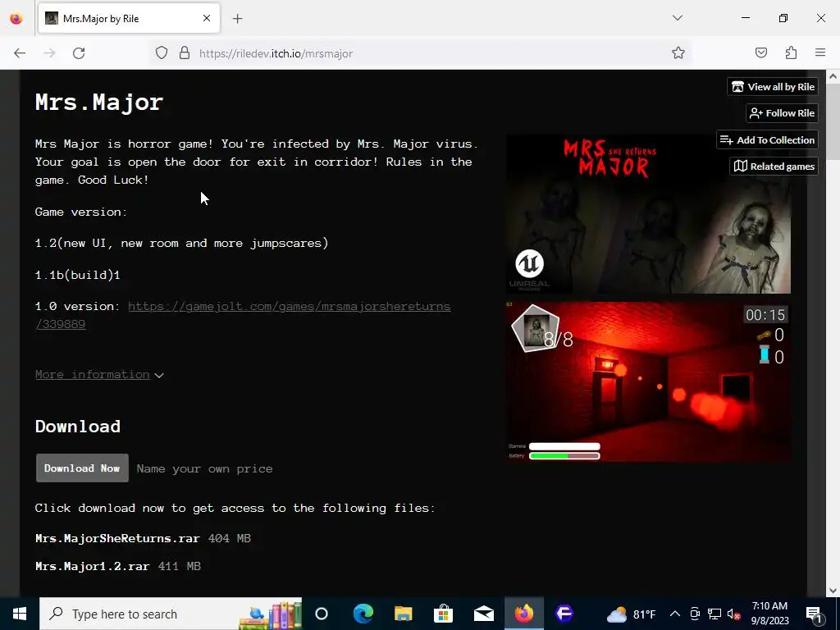
Task: Switch to Firefox in taskbar
Action: [x=524, y=614]
